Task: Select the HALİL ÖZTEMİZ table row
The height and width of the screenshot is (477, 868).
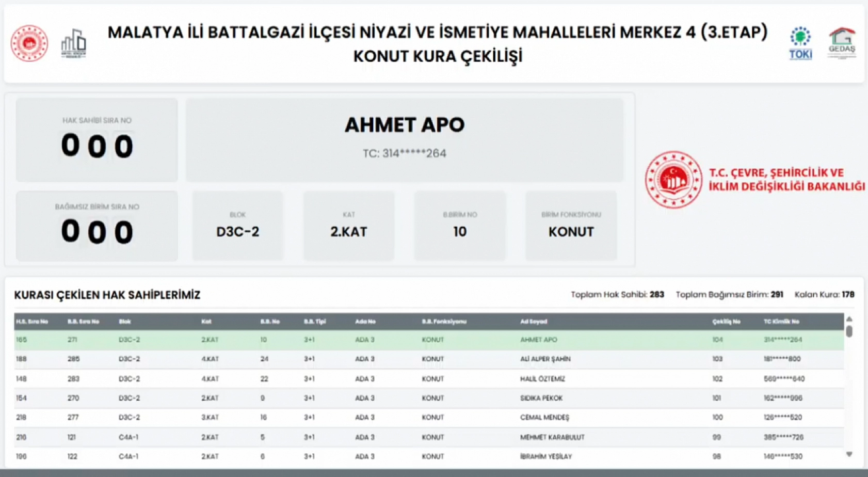Action: [x=361, y=378]
